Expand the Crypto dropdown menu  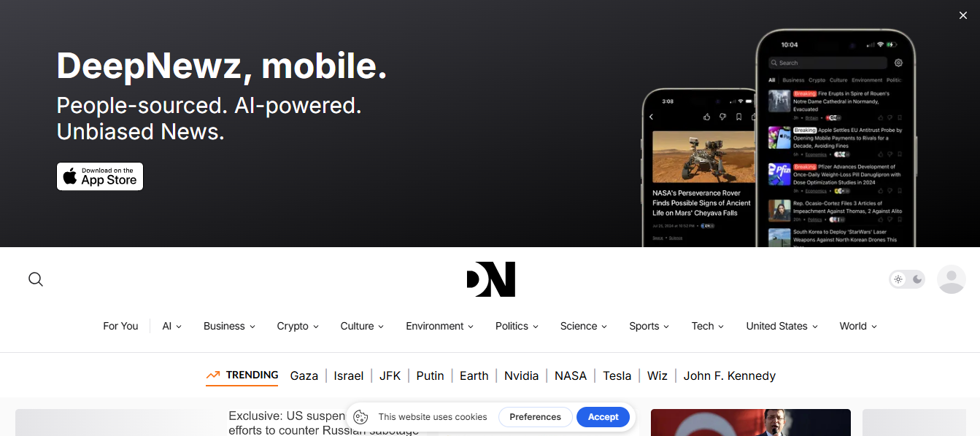click(x=298, y=326)
